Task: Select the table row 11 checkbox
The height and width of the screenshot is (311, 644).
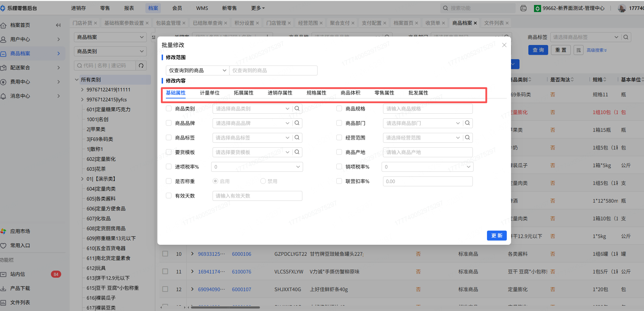Action: [x=165, y=272]
